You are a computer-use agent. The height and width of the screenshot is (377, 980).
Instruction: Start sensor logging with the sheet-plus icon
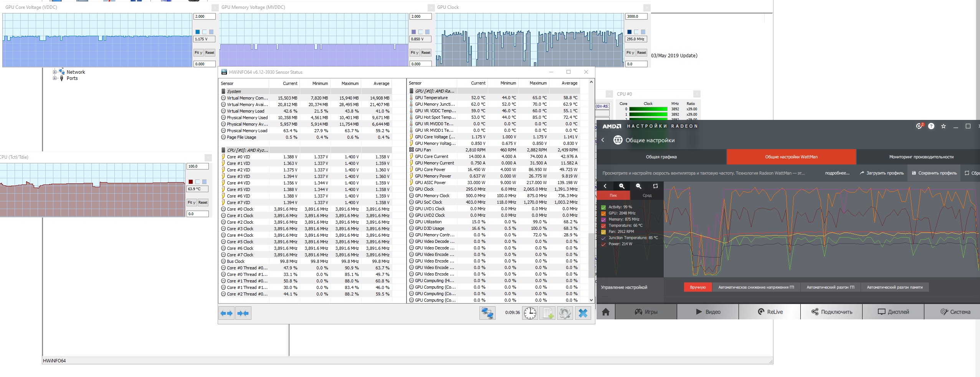point(547,313)
